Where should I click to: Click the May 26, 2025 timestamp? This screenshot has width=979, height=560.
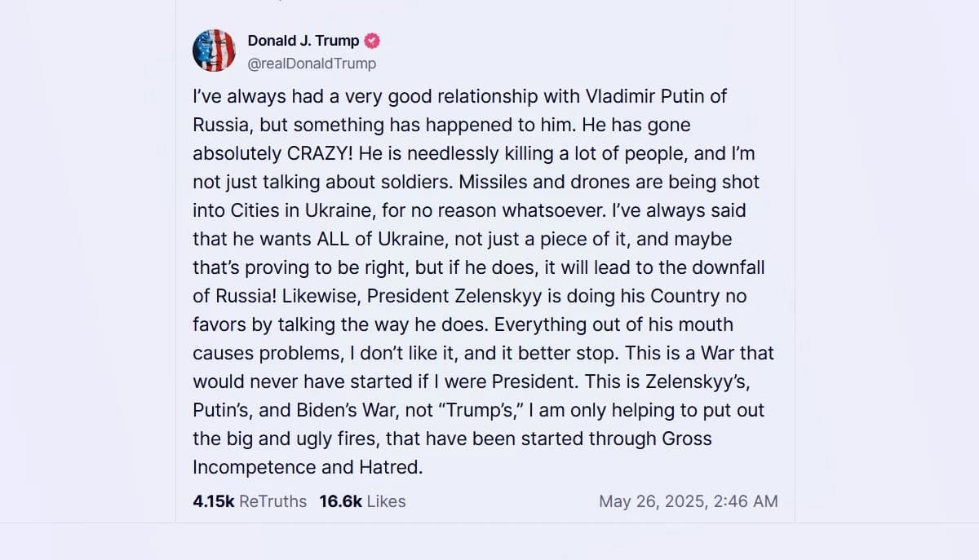[688, 501]
